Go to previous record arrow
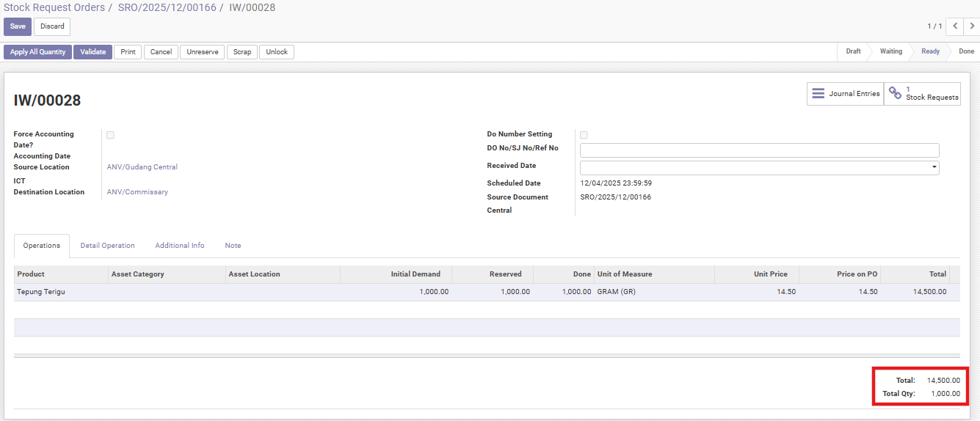This screenshot has height=421, width=980. (x=954, y=26)
